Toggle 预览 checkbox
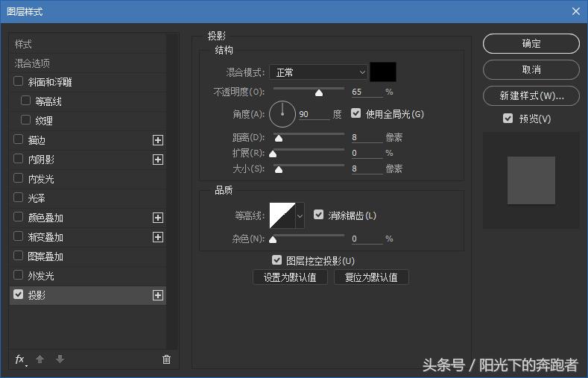This screenshot has width=588, height=378. click(x=508, y=119)
